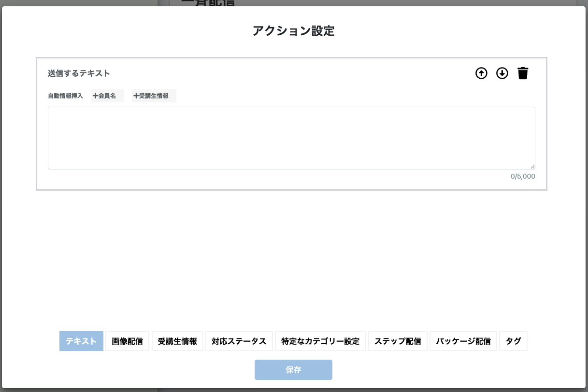Select the ステップ配信 action tab
This screenshot has height=392, width=588.
pos(398,341)
